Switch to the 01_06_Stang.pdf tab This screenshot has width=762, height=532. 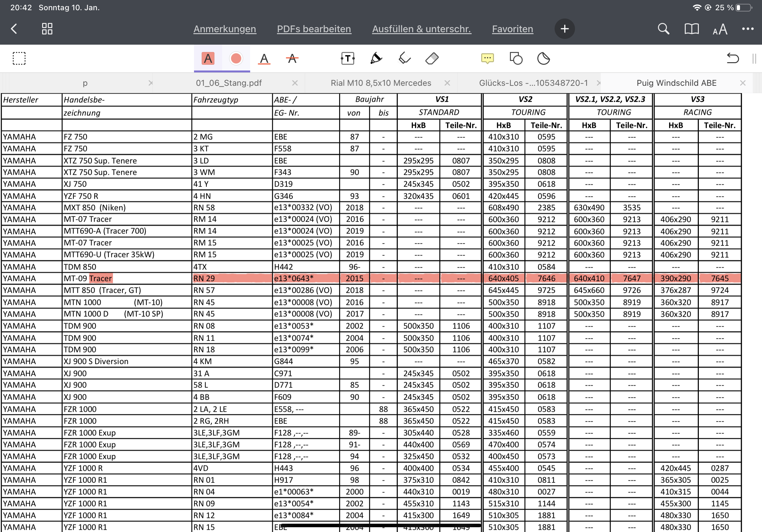tap(229, 83)
